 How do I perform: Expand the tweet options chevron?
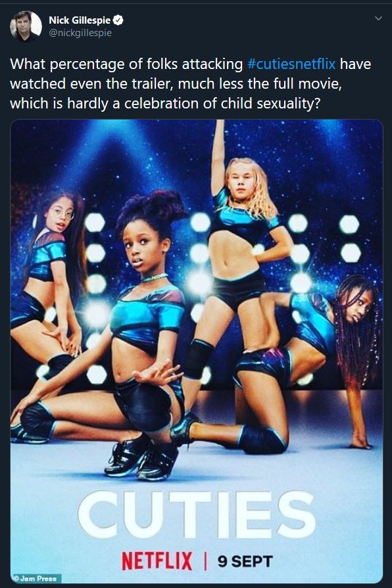point(378,18)
